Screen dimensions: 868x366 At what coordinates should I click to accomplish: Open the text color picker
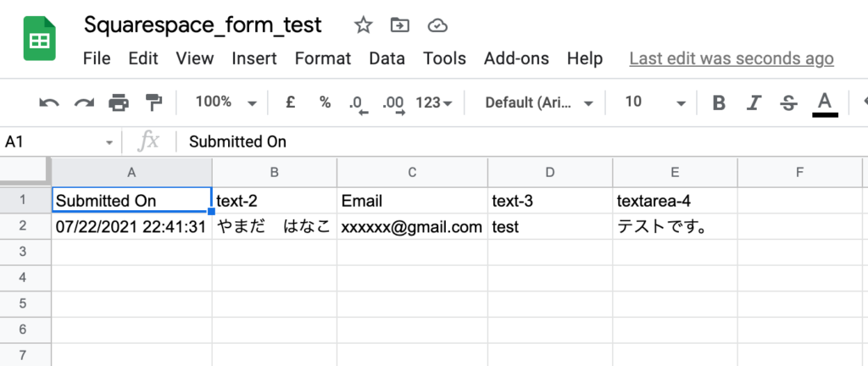coord(825,104)
